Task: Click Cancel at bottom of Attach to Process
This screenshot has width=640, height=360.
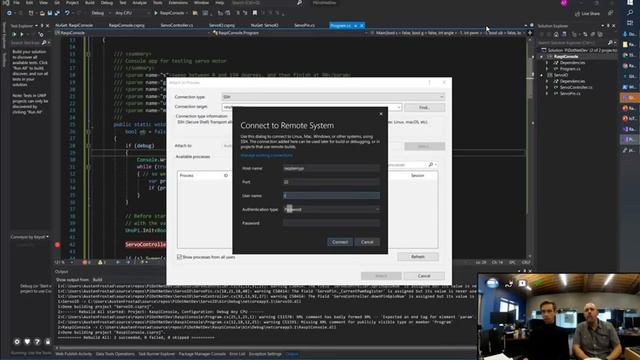Action: pyautogui.click(x=424, y=276)
